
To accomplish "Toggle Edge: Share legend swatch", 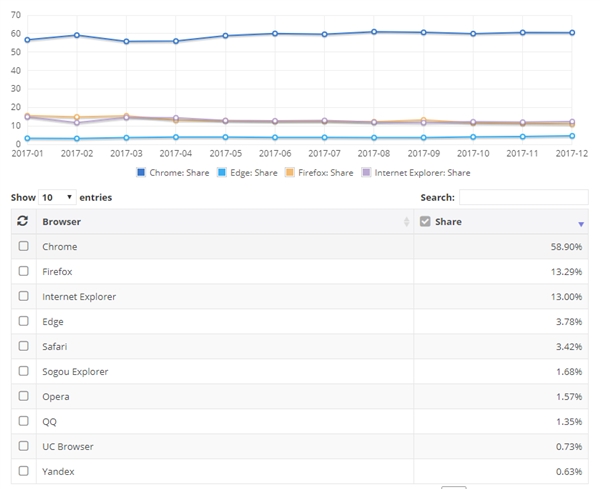I will (x=221, y=173).
